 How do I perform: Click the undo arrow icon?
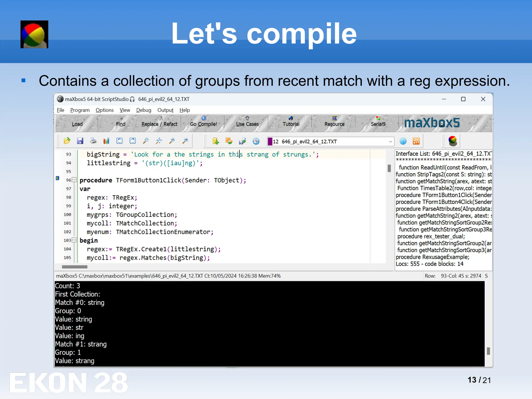point(119,141)
